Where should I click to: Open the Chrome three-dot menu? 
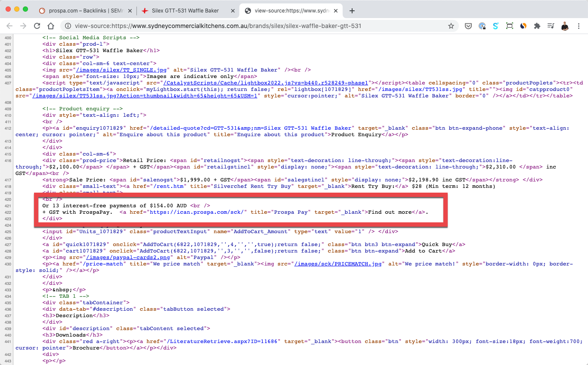click(x=579, y=26)
